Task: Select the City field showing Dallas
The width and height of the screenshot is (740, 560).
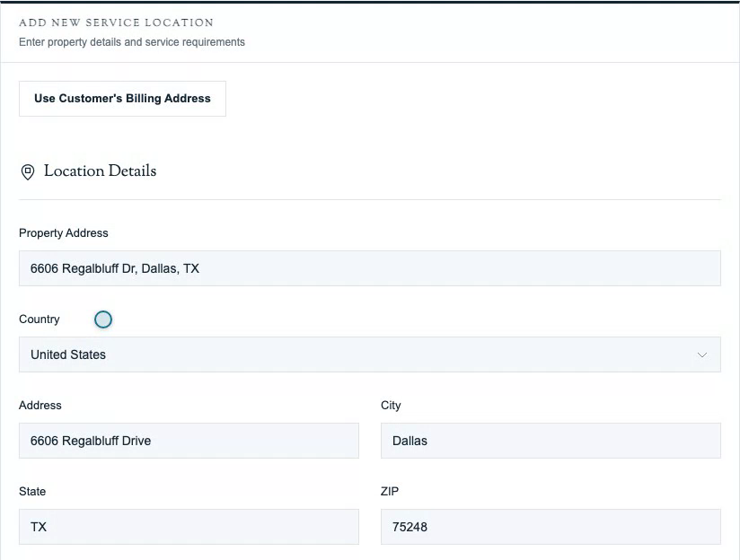Action: pyautogui.click(x=551, y=441)
